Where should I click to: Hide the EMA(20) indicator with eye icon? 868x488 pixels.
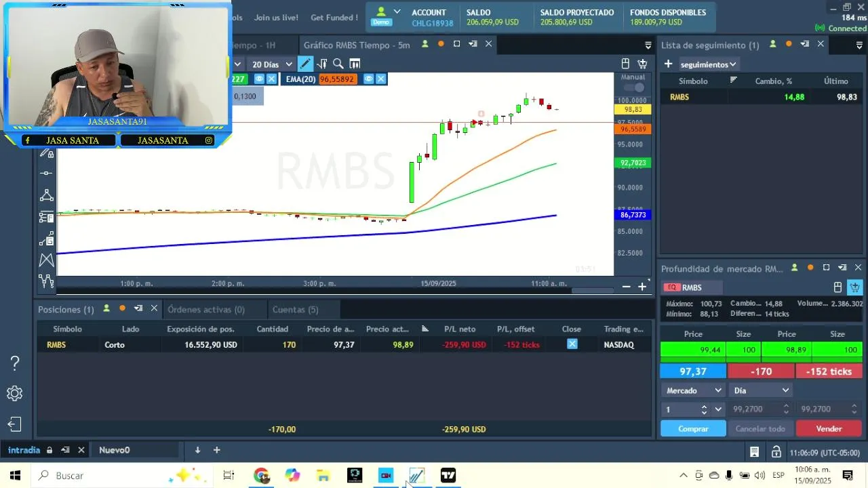coord(368,79)
